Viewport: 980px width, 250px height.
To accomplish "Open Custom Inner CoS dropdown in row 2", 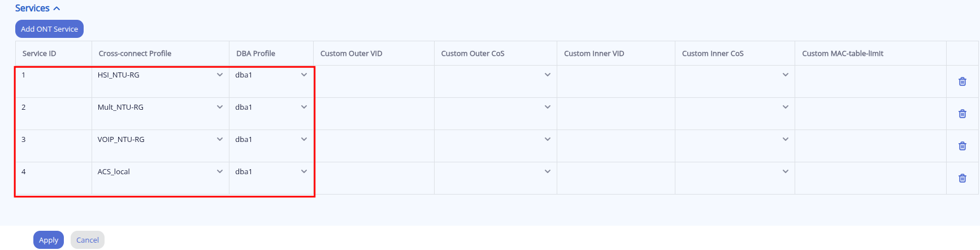I will pyautogui.click(x=734, y=107).
